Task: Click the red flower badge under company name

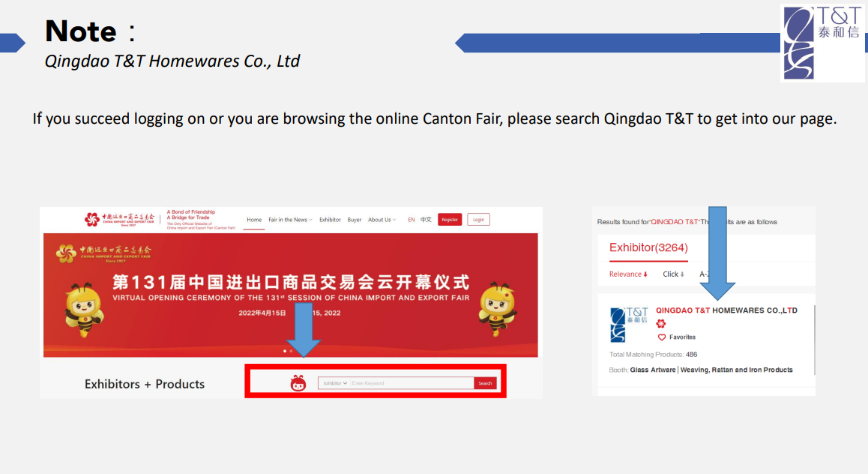Action: 661,324
